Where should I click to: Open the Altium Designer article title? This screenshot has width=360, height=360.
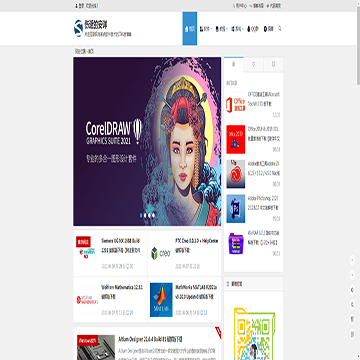pyautogui.click(x=150, y=339)
